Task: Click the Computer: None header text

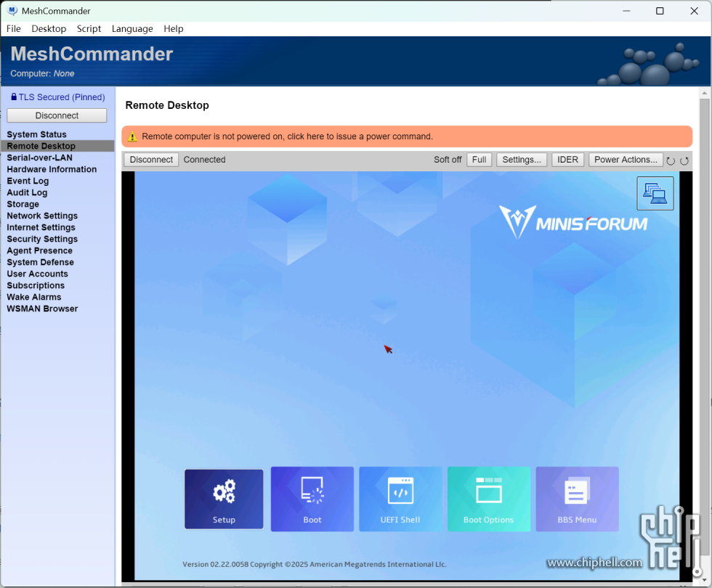Action: tap(42, 73)
